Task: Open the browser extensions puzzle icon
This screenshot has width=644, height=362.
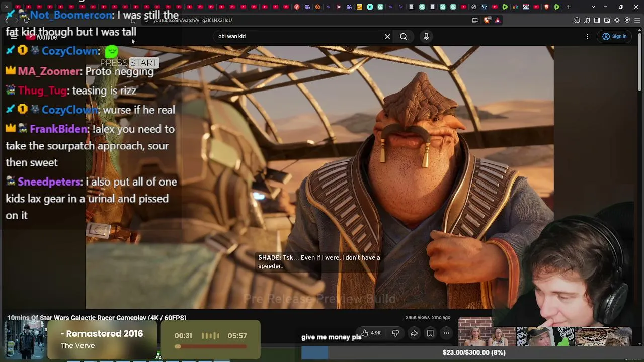Action: click(x=577, y=20)
